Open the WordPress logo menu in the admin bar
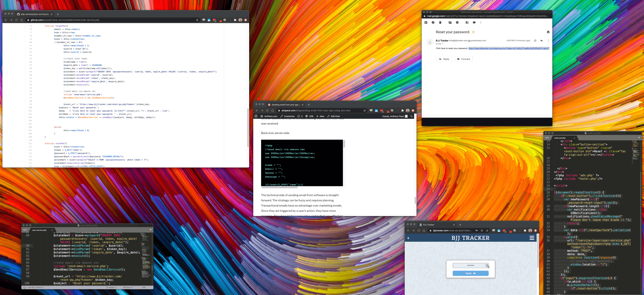Screen dimensions: 644x295 (256, 116)
